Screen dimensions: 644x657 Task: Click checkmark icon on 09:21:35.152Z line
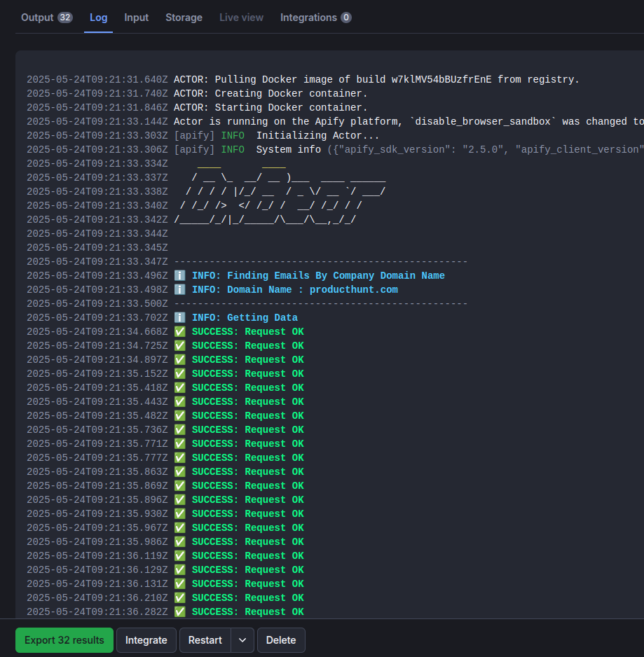coord(180,374)
